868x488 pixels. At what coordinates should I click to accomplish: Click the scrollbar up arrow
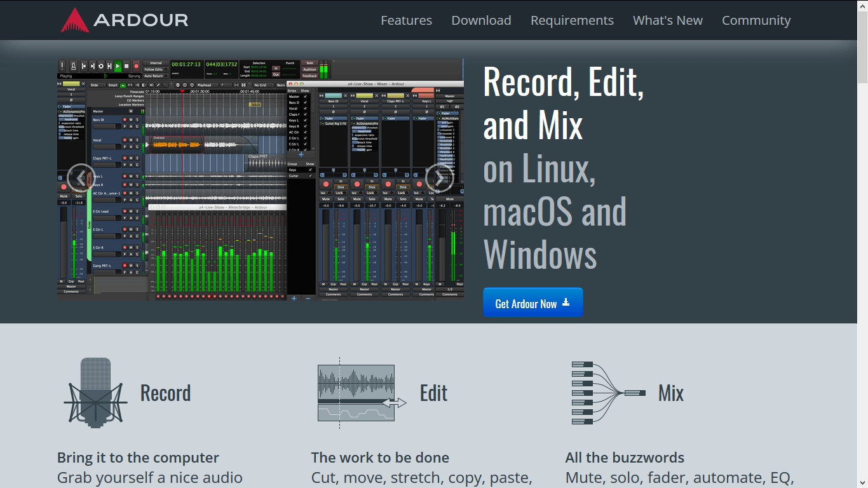coord(862,5)
